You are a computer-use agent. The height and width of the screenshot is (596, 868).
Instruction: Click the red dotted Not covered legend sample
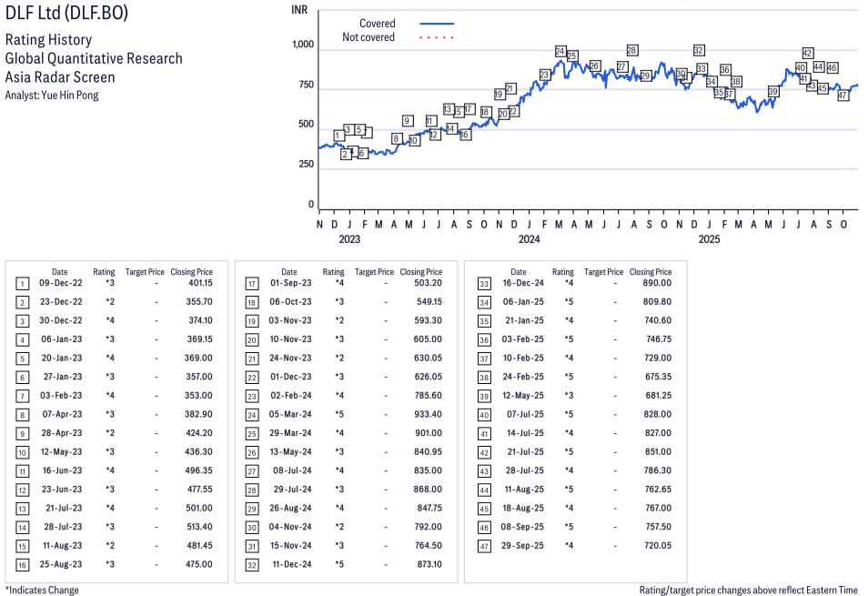pos(437,38)
